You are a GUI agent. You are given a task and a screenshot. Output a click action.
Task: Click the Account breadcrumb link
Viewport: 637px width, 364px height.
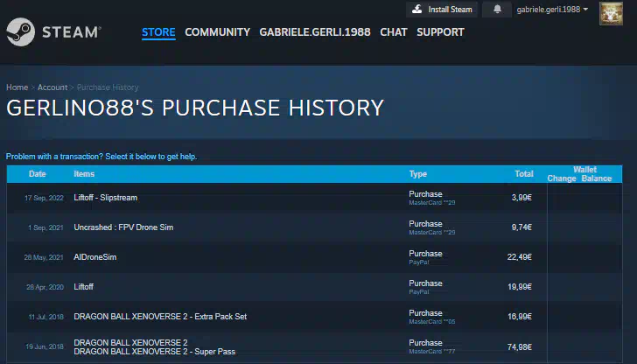52,87
